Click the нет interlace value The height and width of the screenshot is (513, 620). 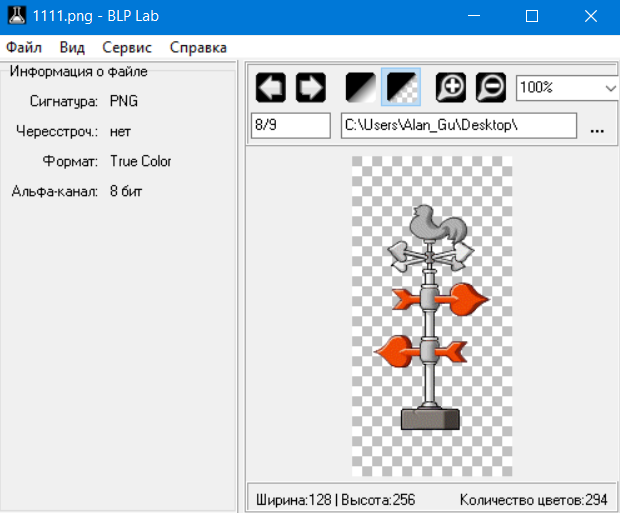pos(120,131)
